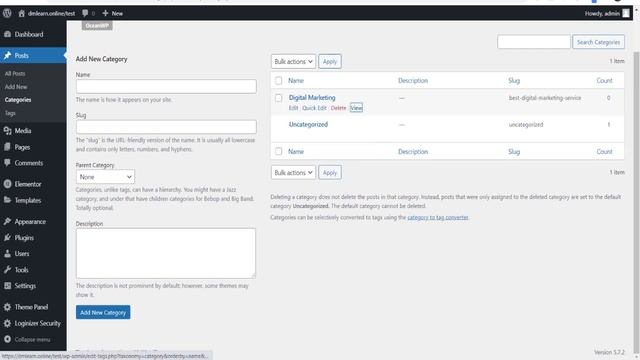Screen dimensions: 640x360
Task: Click the Templates folder icon
Action: [7, 200]
